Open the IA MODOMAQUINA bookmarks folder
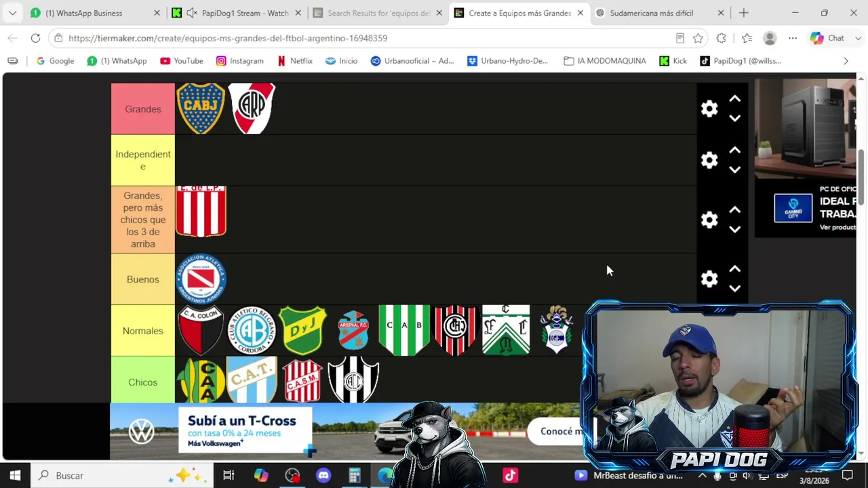The height and width of the screenshot is (488, 868). 605,61
